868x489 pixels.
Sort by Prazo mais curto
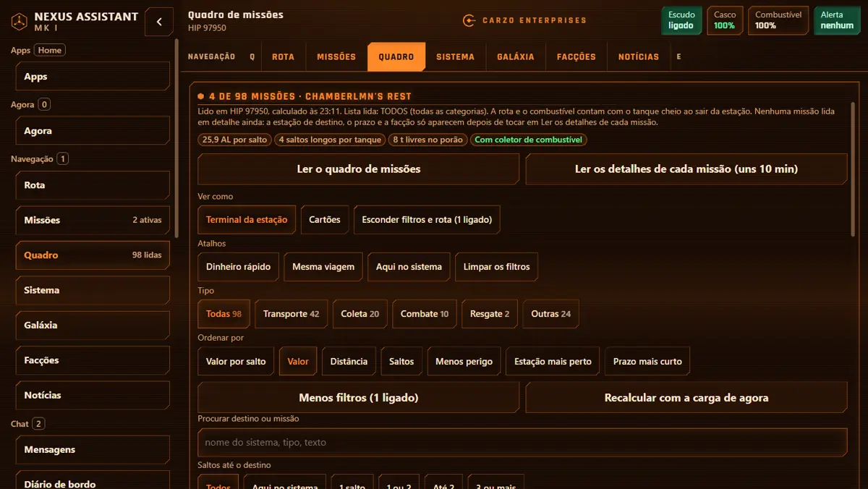pyautogui.click(x=647, y=362)
